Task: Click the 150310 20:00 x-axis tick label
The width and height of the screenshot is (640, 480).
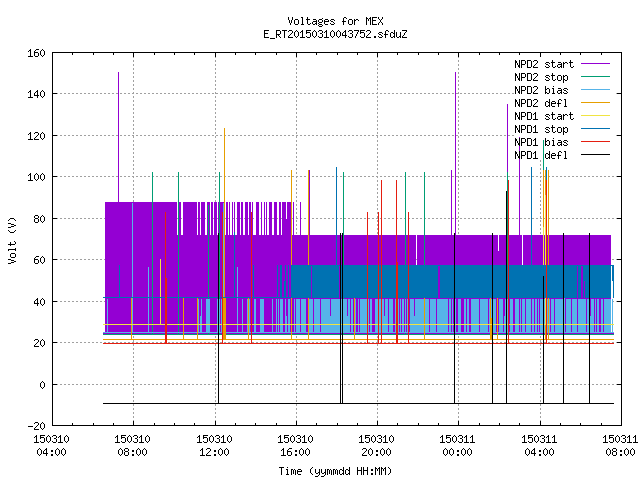Action: coord(376,446)
